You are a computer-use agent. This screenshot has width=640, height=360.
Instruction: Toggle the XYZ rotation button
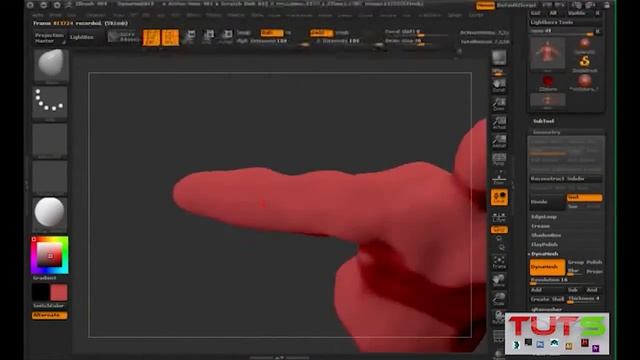coord(499,230)
